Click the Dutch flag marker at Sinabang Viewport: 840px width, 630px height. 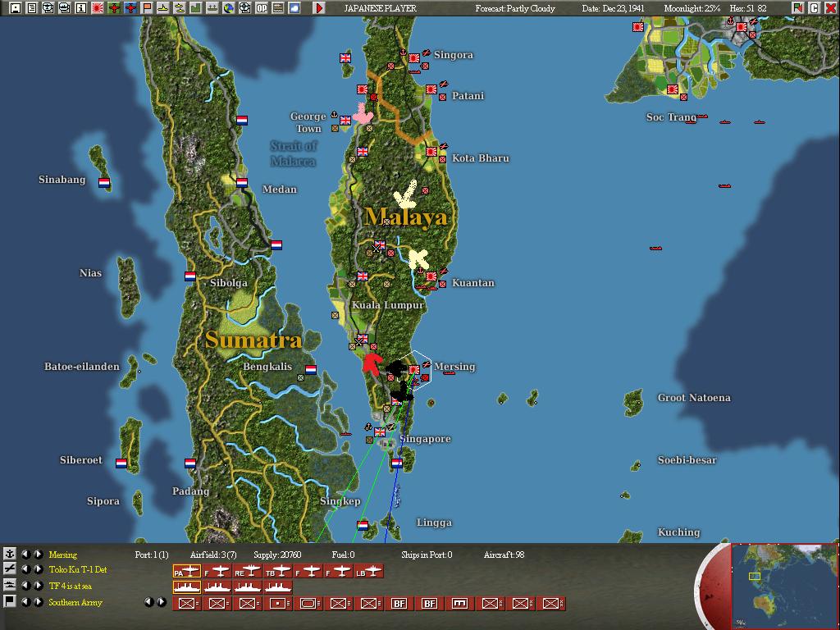(x=104, y=183)
